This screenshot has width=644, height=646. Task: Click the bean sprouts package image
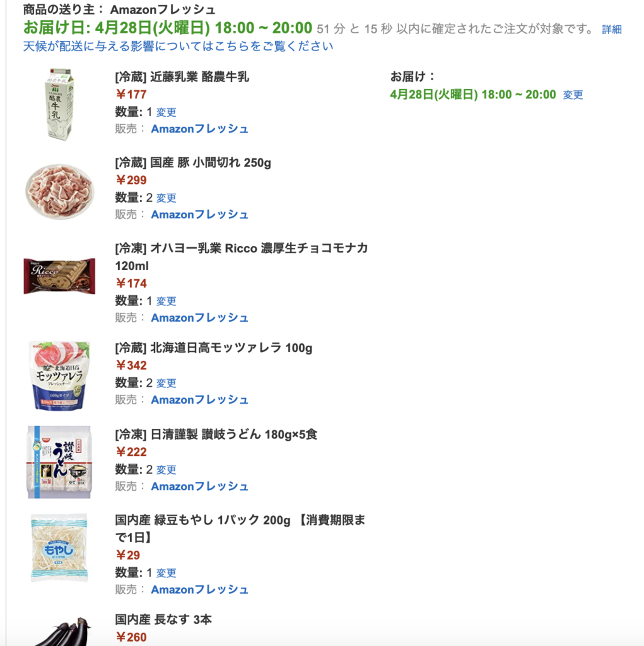(x=59, y=548)
